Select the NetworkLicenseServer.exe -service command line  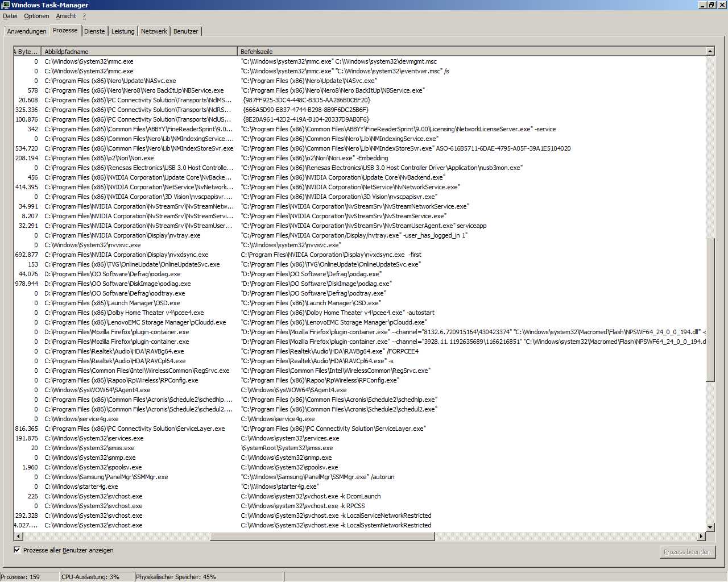(398, 129)
